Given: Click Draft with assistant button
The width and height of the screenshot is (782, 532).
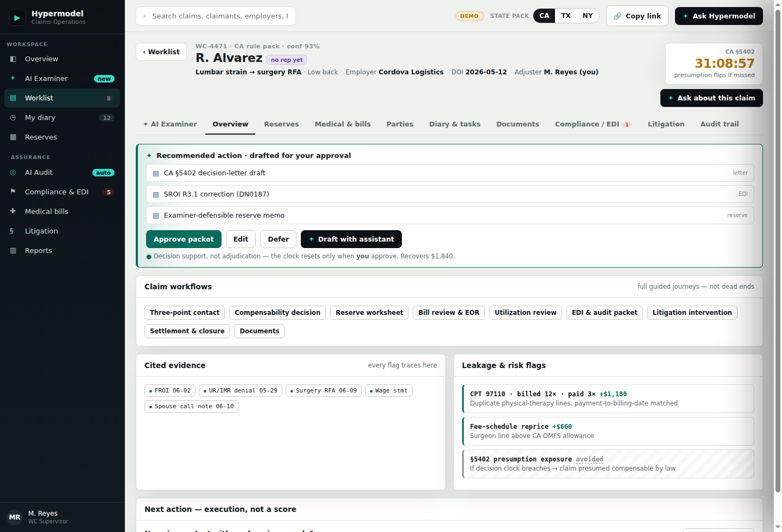Looking at the screenshot, I should click(x=351, y=239).
